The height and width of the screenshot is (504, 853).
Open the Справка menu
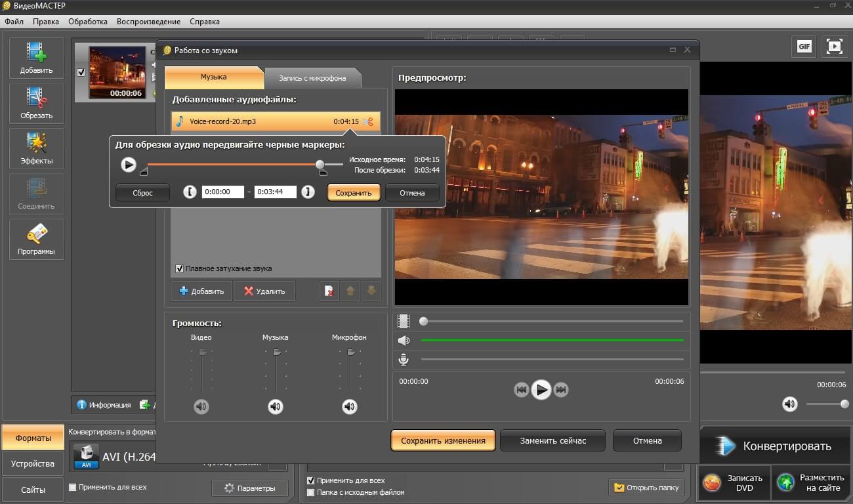click(205, 22)
